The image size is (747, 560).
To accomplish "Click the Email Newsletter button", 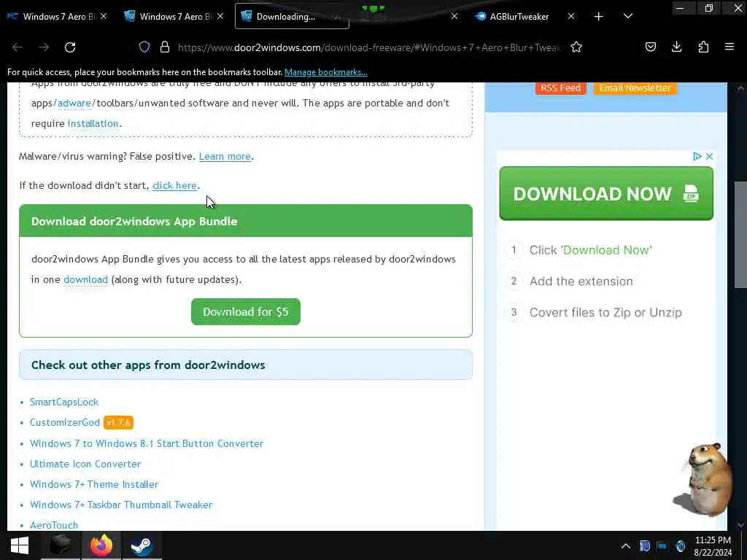I will (635, 88).
